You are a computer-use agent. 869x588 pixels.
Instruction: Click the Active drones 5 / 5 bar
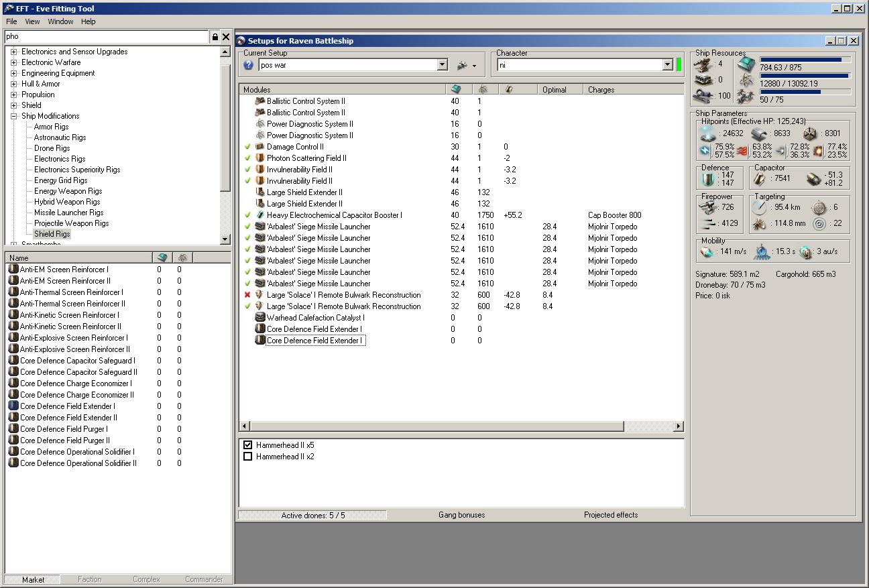(312, 515)
